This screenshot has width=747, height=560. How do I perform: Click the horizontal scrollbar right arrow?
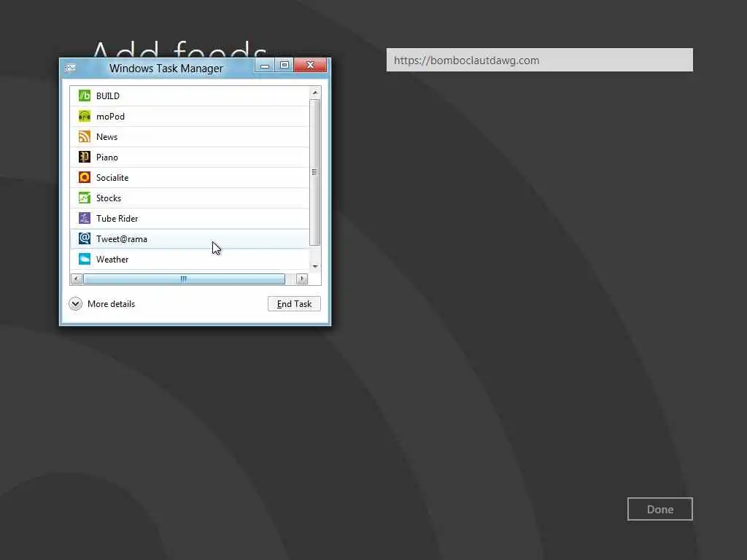pos(302,279)
